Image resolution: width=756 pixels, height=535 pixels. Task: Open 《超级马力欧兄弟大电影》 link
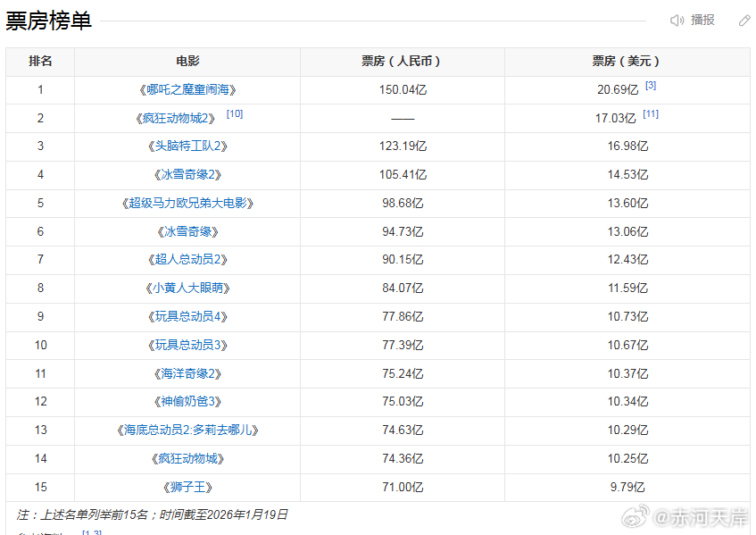pos(187,203)
